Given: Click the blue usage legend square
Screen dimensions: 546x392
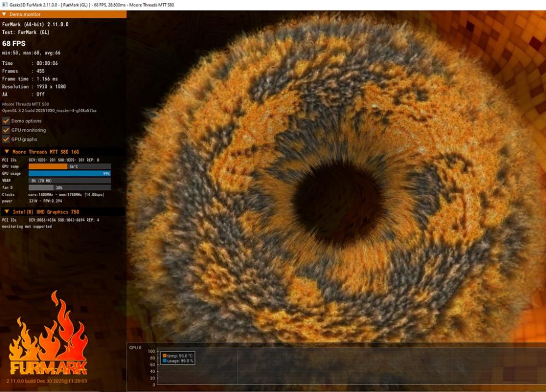Looking at the screenshot, I should [x=165, y=361].
